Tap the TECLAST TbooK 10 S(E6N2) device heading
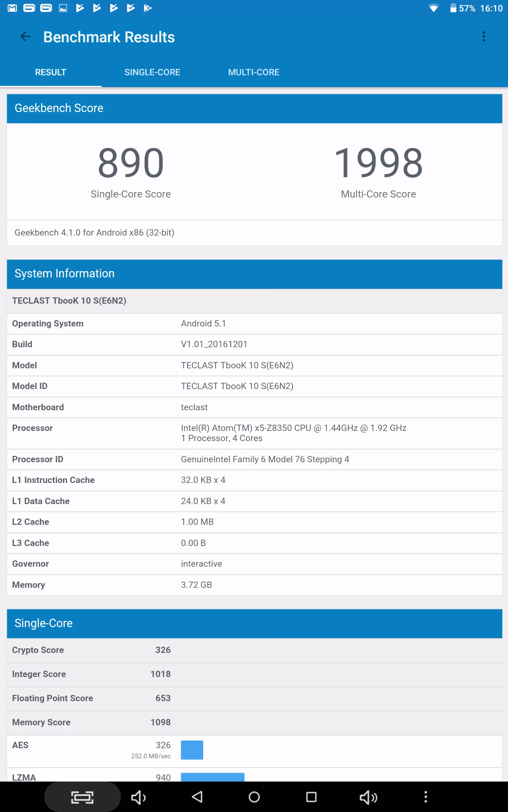Image resolution: width=508 pixels, height=812 pixels. (x=69, y=301)
